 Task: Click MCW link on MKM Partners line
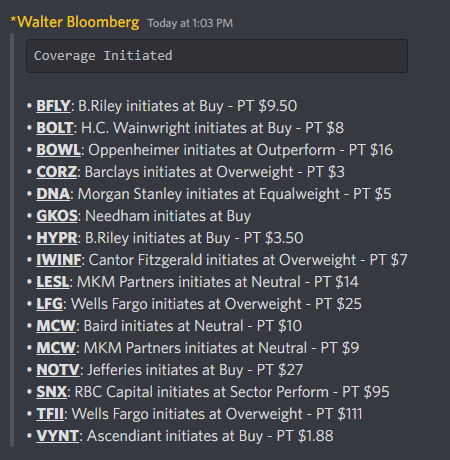(56, 348)
